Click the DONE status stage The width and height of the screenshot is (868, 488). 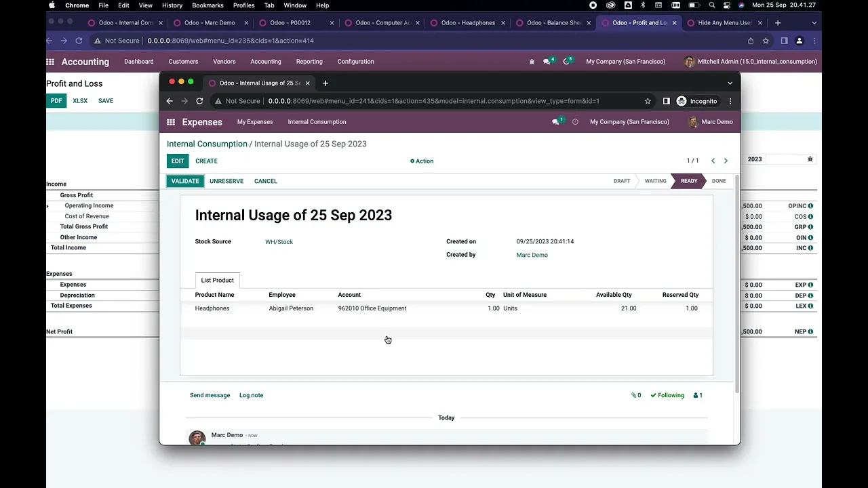719,182
